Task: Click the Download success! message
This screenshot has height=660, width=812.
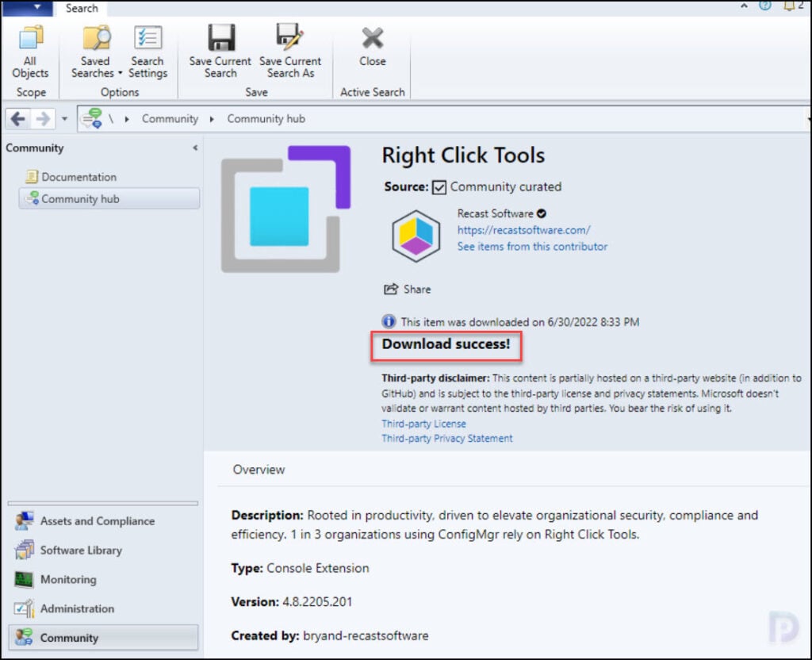Action: pyautogui.click(x=446, y=344)
